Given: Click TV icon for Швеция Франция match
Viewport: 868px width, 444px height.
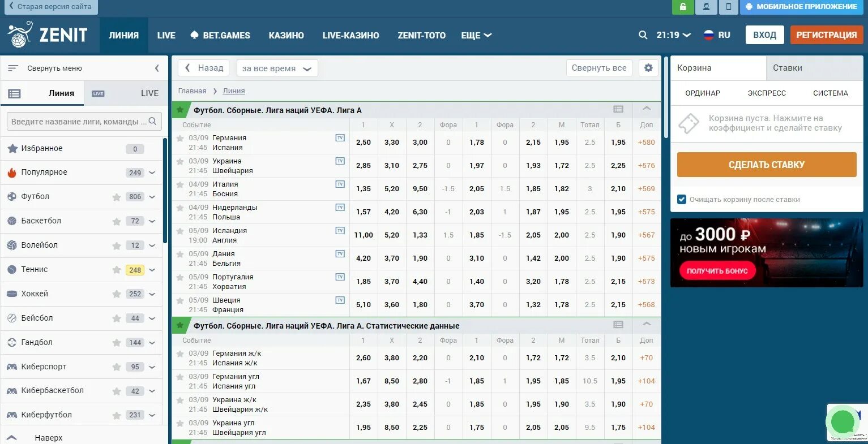Looking at the screenshot, I should (340, 300).
